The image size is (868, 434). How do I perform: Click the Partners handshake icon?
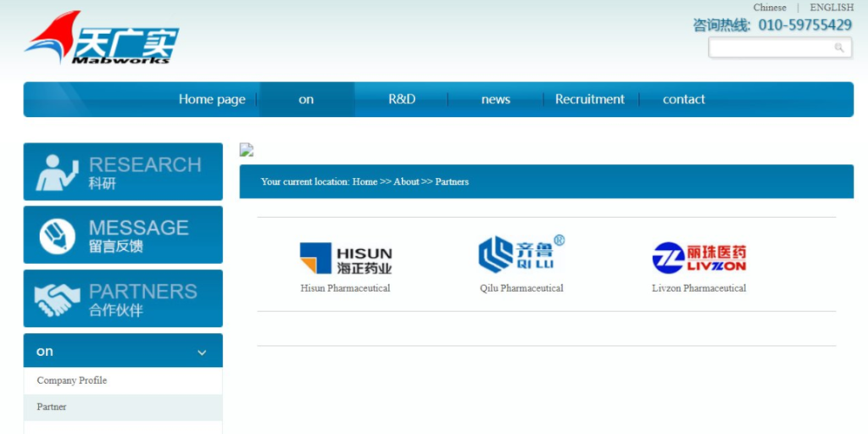pyautogui.click(x=57, y=299)
